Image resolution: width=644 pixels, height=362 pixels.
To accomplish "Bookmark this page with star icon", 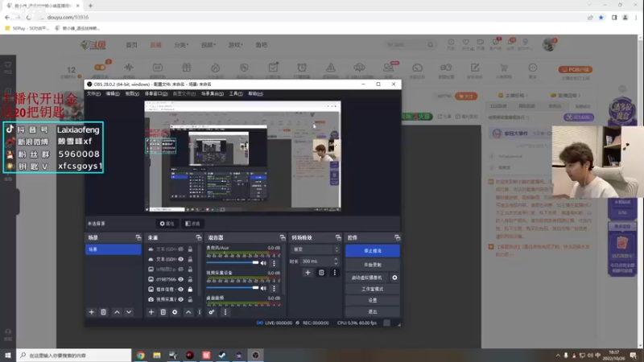I will coord(601,17).
